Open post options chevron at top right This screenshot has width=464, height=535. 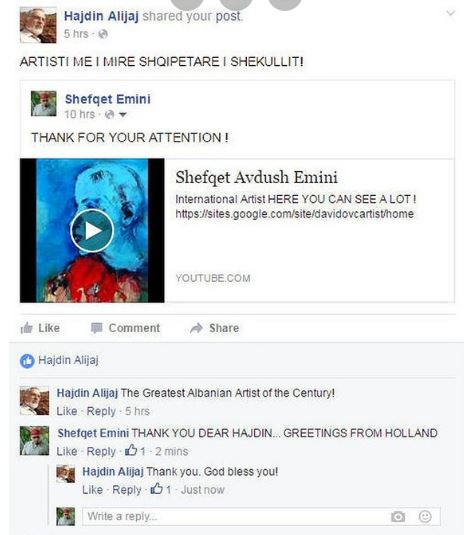[451, 13]
